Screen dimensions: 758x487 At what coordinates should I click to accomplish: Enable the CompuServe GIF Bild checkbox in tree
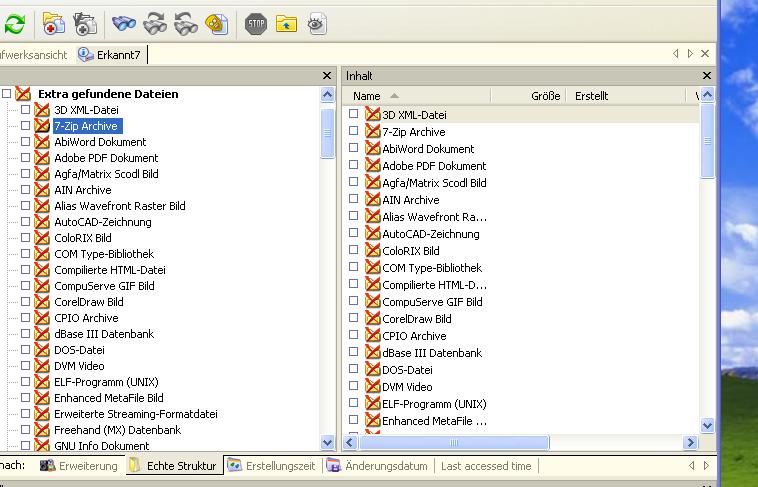pyautogui.click(x=26, y=285)
